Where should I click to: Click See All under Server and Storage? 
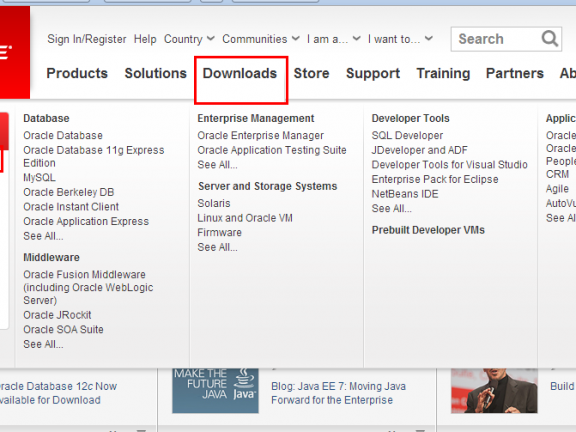217,247
